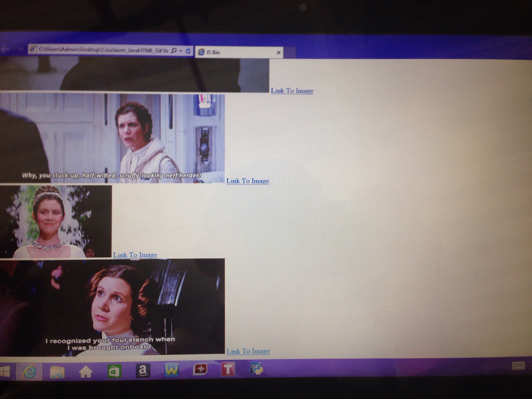Click the foul stench quote image

112,307
